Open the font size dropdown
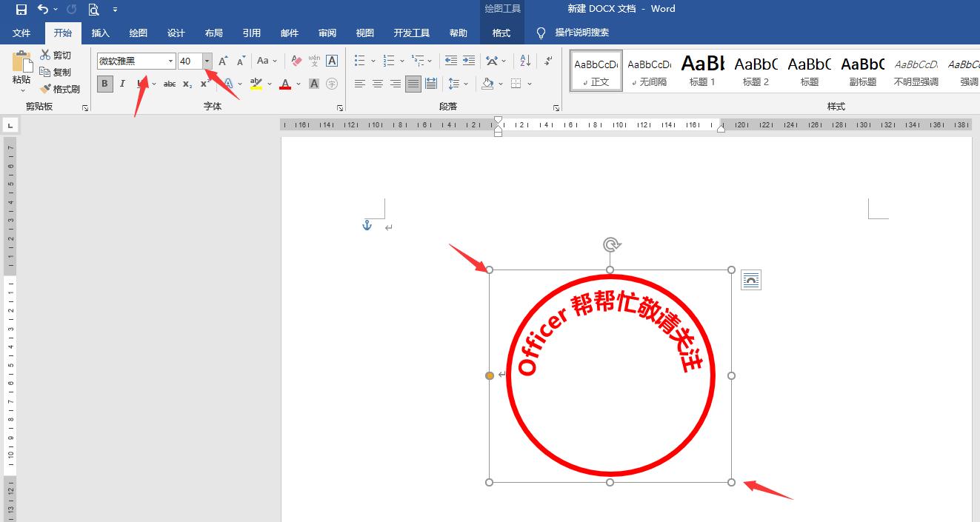This screenshot has width=980, height=522. pyautogui.click(x=207, y=61)
